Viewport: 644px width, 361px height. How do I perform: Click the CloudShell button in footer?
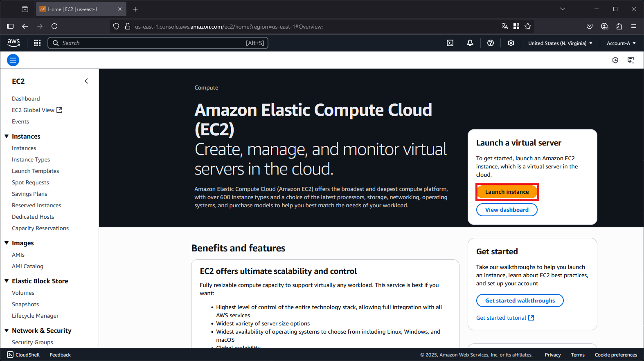[23, 355]
